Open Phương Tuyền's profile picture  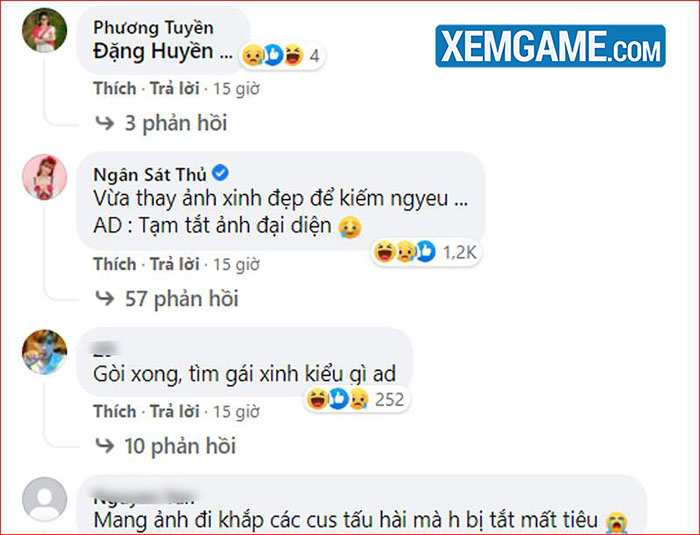(x=45, y=30)
